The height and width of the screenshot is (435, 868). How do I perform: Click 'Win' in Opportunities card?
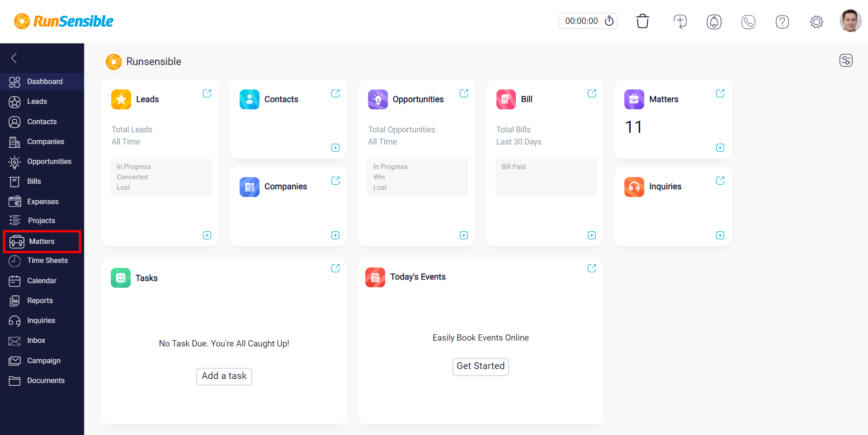click(x=379, y=177)
